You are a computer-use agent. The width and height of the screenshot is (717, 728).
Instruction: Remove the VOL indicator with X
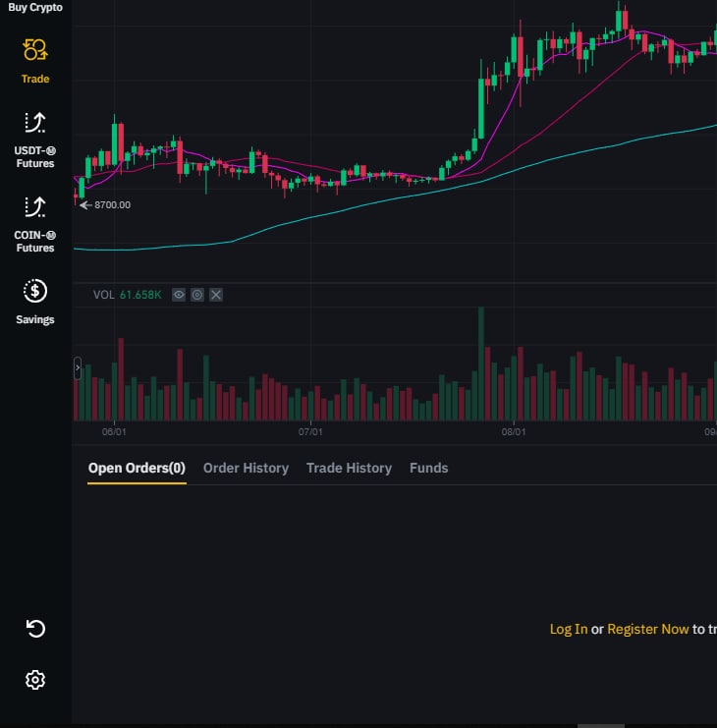coord(216,295)
